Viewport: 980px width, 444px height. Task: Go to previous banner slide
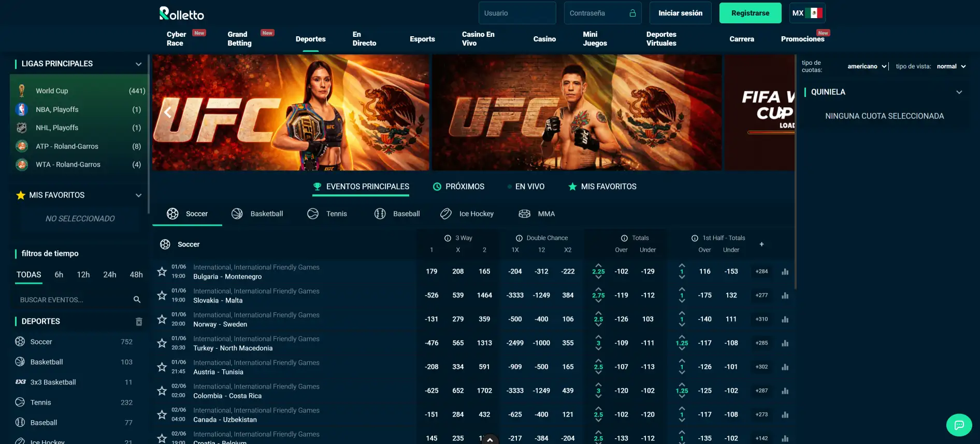[167, 112]
